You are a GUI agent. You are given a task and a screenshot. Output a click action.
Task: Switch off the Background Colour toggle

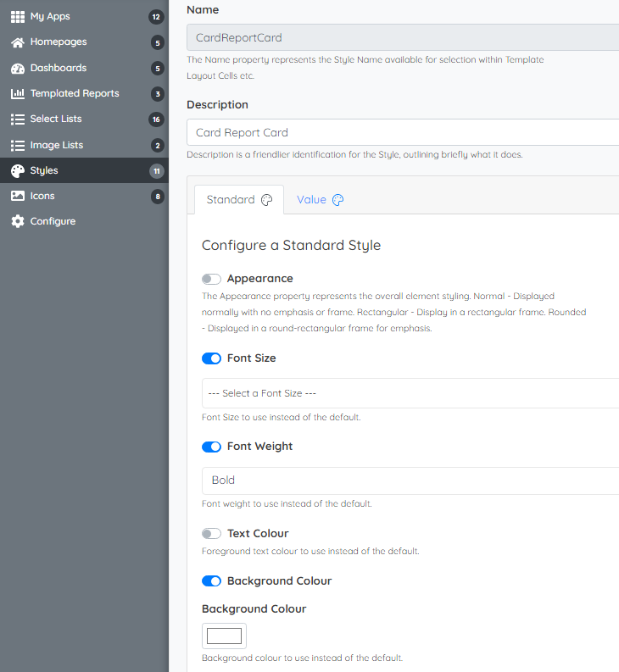click(x=211, y=581)
